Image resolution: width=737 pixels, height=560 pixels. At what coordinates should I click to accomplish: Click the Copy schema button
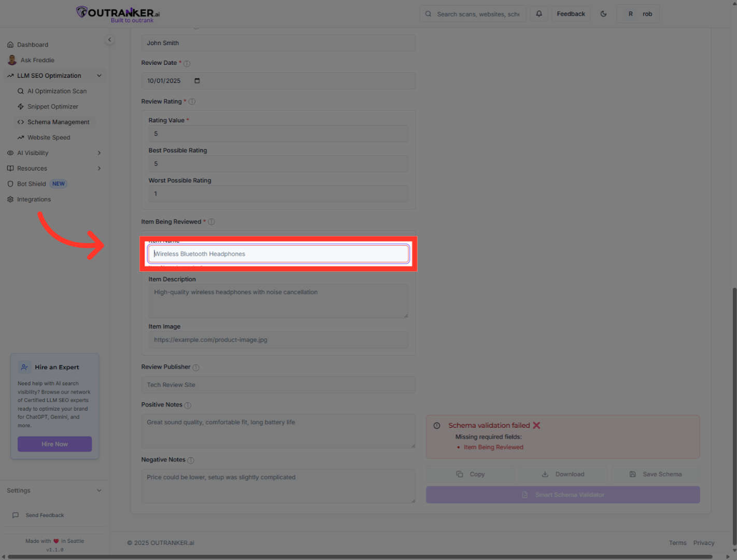pos(471,474)
